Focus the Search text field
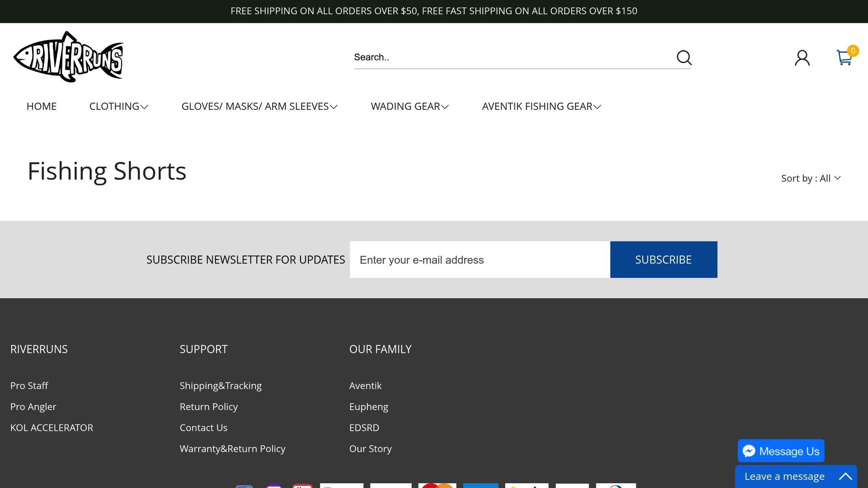The image size is (868, 488). [x=509, y=57]
